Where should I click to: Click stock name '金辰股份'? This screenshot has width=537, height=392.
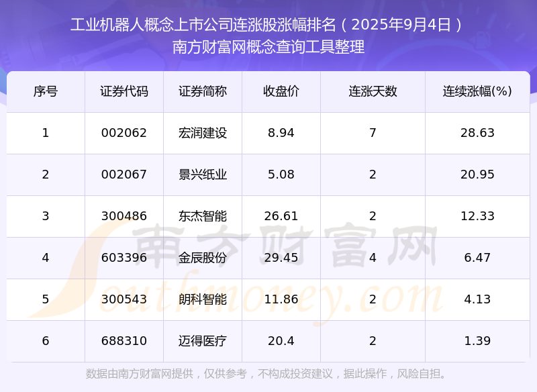tap(203, 258)
